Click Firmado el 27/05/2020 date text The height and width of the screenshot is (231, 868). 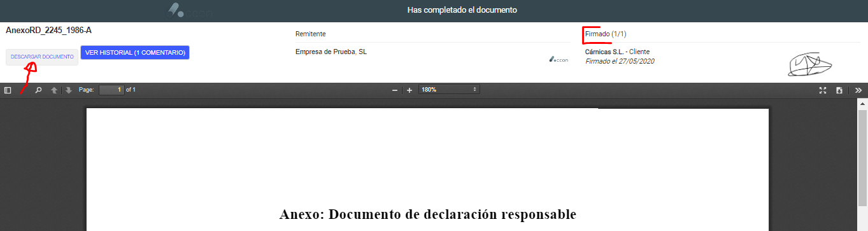[x=620, y=61]
